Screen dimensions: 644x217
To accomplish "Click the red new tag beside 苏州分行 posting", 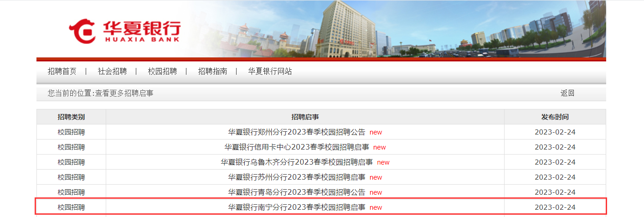I will [376, 178].
